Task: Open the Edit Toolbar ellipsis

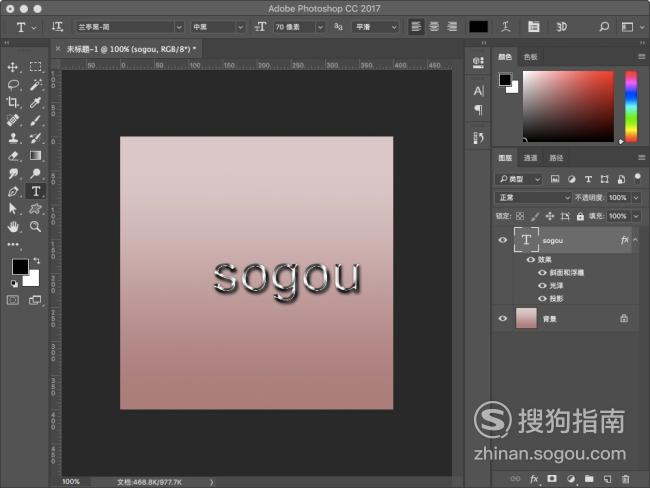Action: pos(13,245)
